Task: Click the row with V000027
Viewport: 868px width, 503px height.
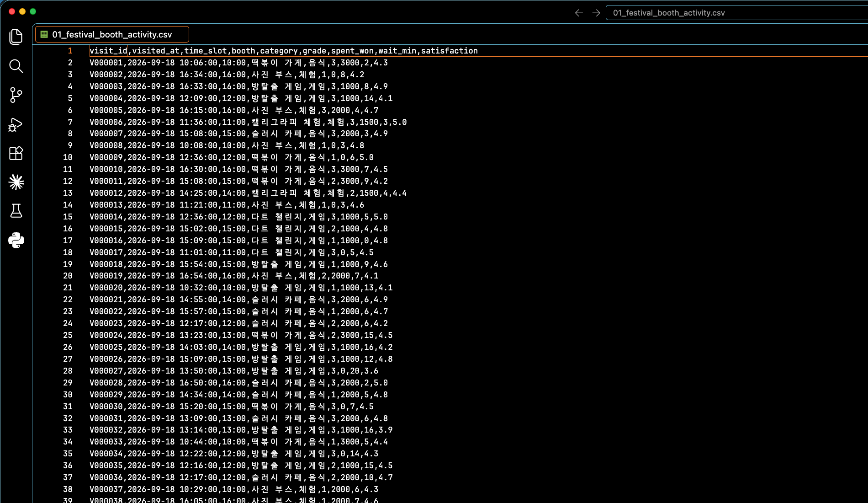Action: pos(234,371)
